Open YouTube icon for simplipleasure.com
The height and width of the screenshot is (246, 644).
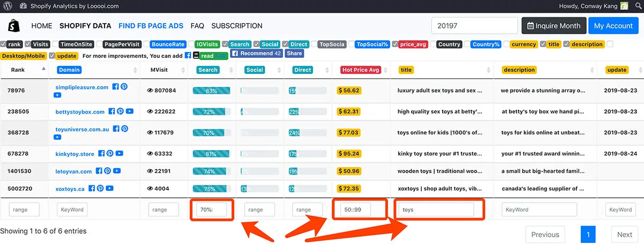pos(57,95)
